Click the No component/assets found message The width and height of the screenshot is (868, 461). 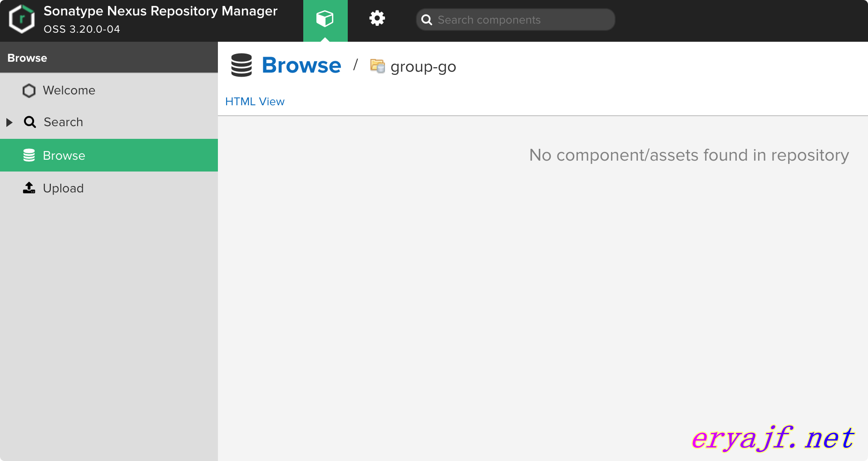(689, 155)
